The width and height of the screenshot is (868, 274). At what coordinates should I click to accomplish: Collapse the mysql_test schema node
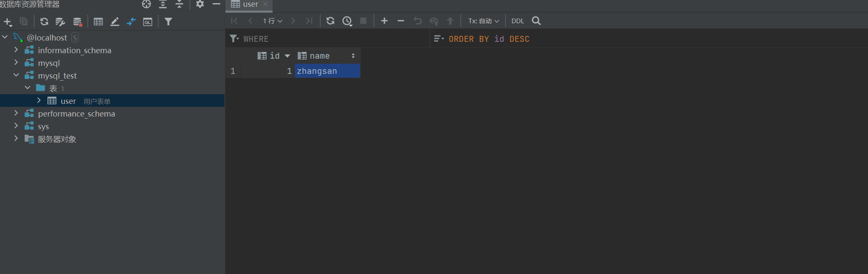[16, 75]
